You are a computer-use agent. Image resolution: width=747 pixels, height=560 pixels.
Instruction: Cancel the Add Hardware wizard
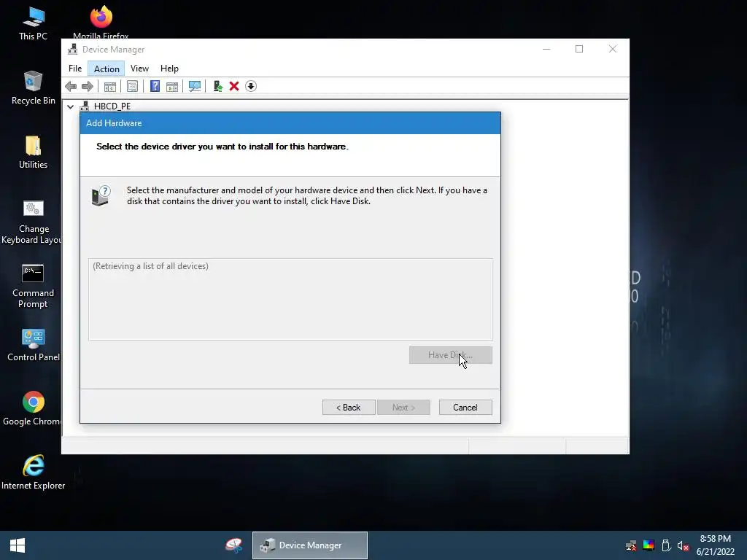[x=465, y=408]
